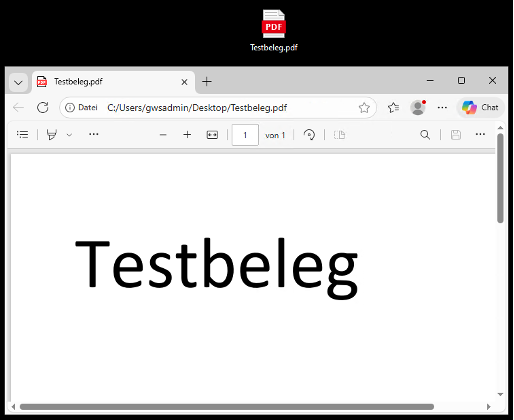Open browser settings and more menu
This screenshot has width=514, height=420.
pos(442,108)
